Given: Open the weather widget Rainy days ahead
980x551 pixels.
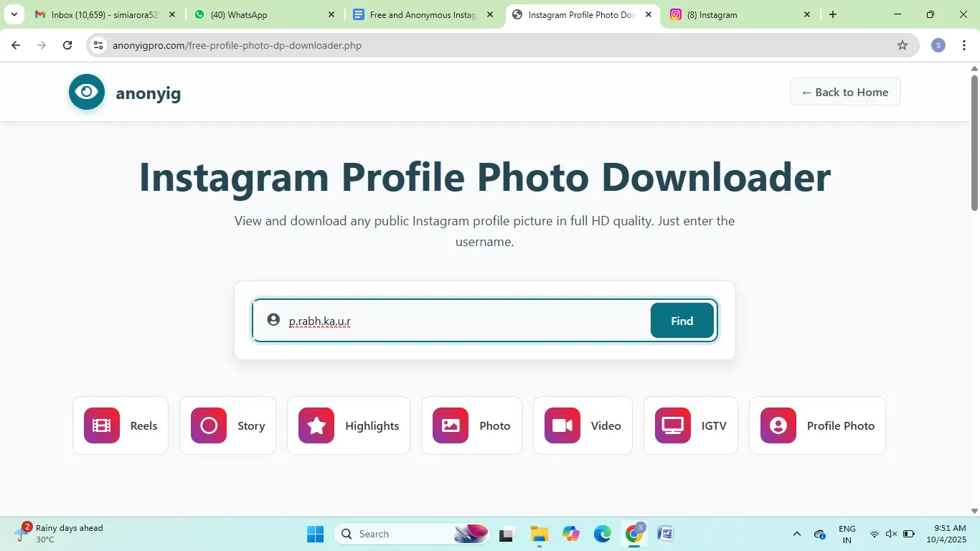Looking at the screenshot, I should (x=61, y=534).
